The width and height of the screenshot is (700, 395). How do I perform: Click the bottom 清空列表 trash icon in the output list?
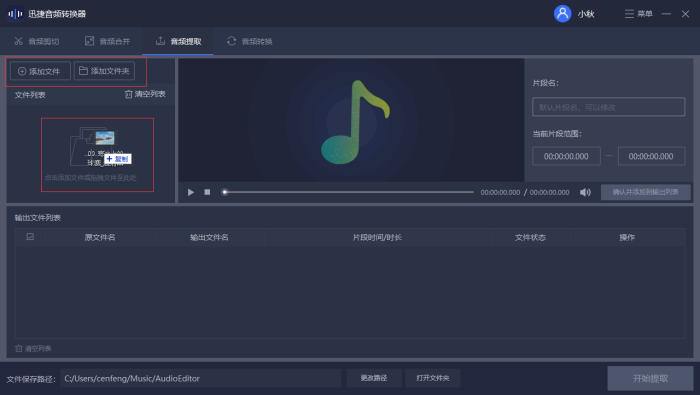pos(19,348)
